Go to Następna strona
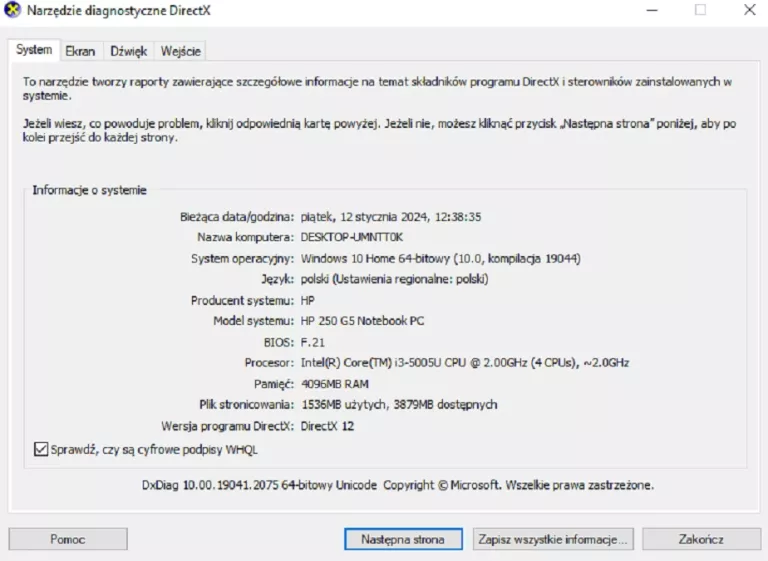 403,539
